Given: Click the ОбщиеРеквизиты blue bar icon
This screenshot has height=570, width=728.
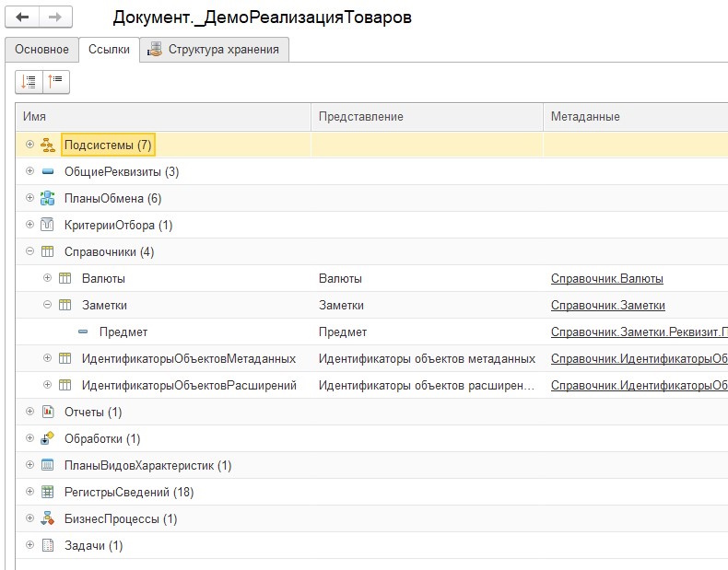Looking at the screenshot, I should 48,171.
